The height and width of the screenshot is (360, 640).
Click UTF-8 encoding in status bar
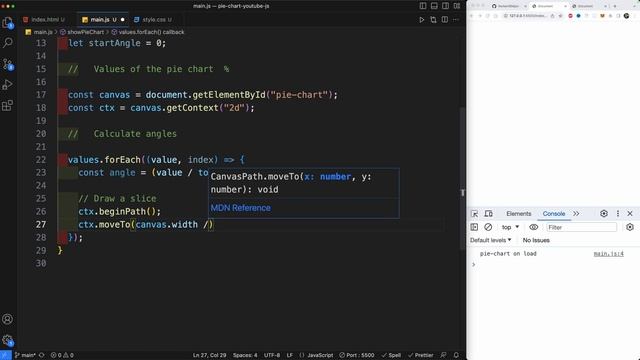click(272, 355)
